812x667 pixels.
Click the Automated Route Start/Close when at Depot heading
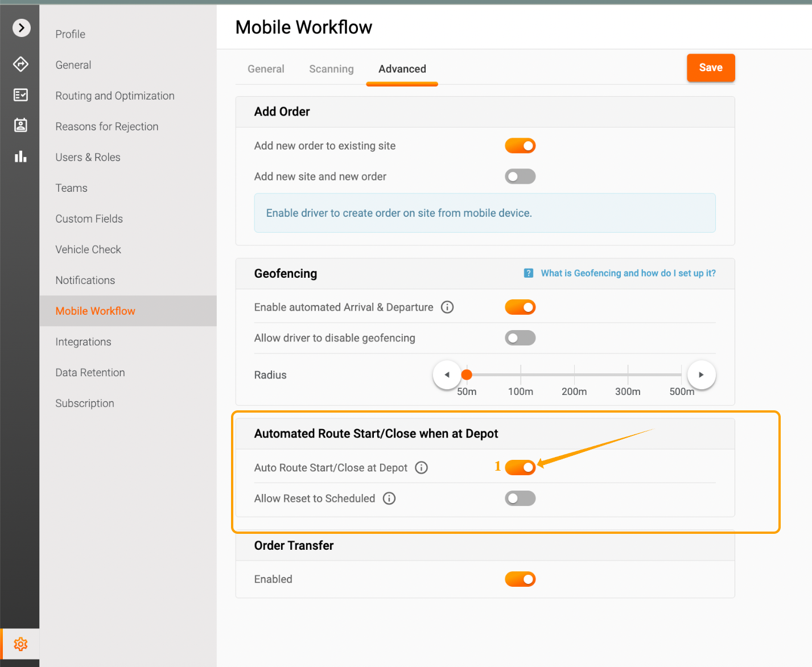tap(376, 434)
